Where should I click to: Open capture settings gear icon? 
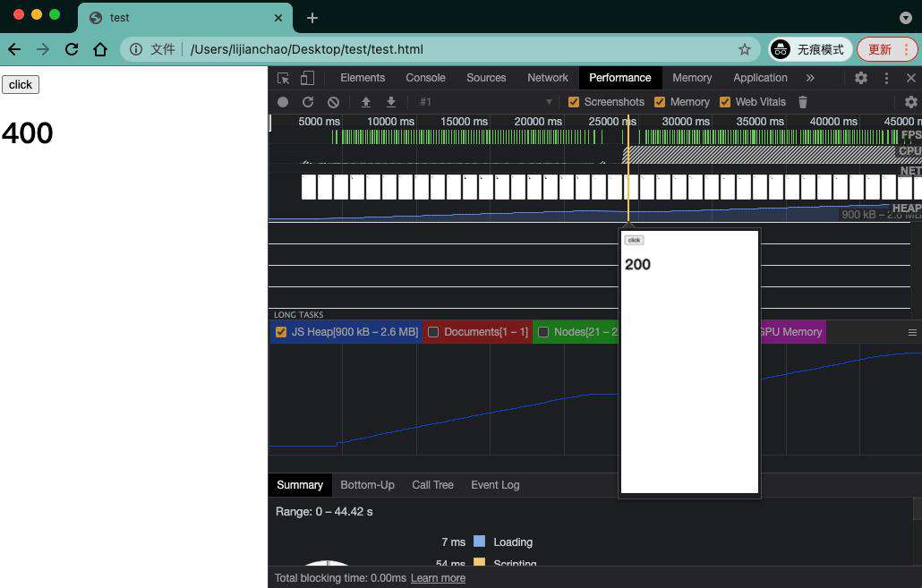[x=911, y=102]
